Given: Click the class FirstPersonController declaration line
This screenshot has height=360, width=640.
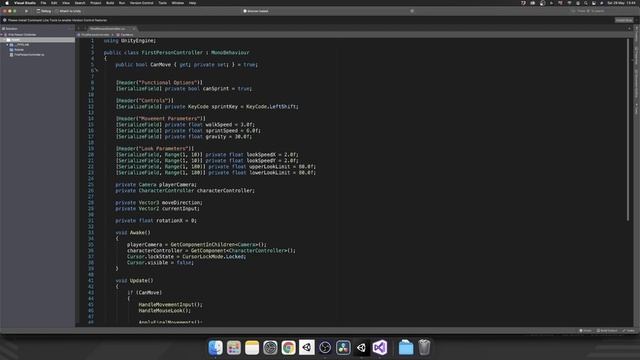Looking at the screenshot, I should [176, 53].
